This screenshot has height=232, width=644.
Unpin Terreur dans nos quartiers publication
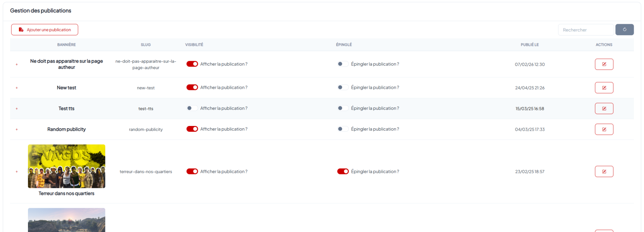tap(343, 171)
